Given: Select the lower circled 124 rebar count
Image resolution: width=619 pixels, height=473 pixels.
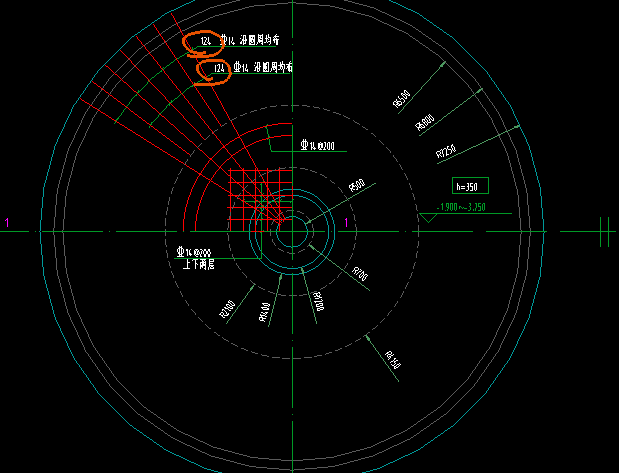Looking at the screenshot, I should pos(219,68).
